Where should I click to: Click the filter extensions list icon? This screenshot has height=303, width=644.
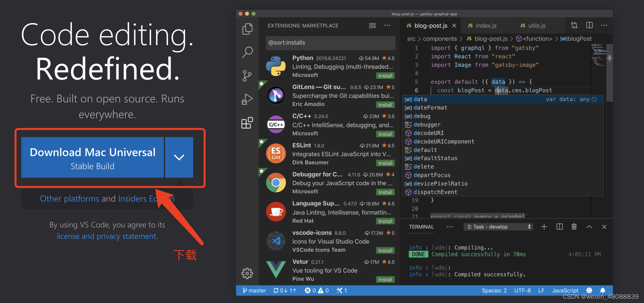point(372,26)
